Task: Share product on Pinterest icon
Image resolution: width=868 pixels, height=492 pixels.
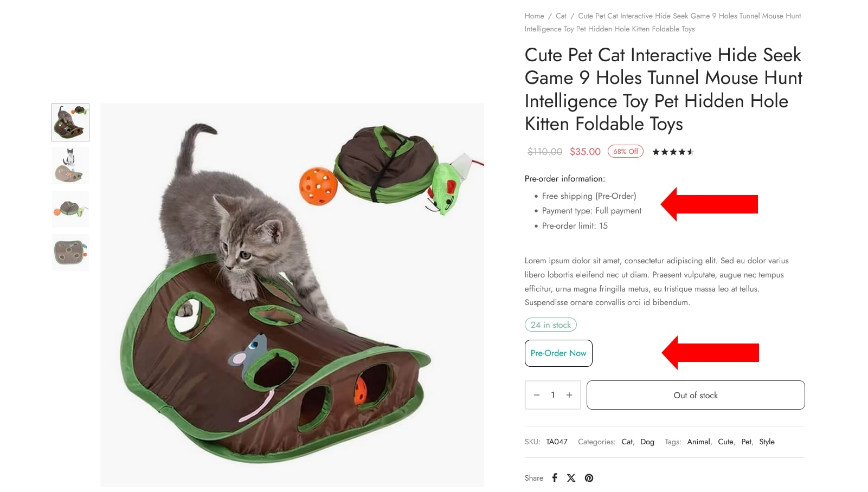Action: (x=589, y=478)
